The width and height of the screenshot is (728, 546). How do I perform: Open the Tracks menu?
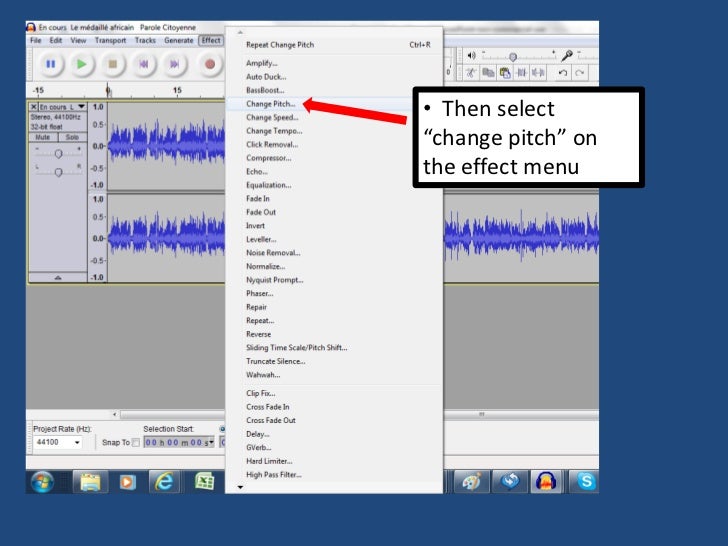pos(145,40)
